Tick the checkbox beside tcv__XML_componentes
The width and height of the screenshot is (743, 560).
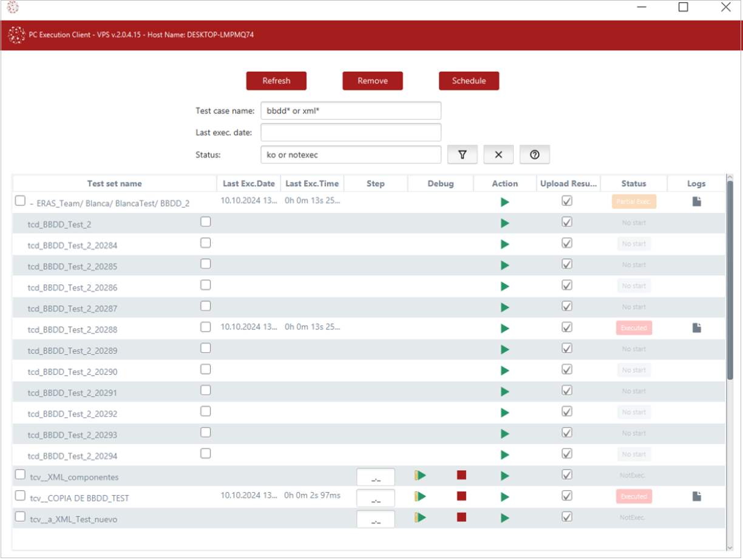pyautogui.click(x=20, y=475)
